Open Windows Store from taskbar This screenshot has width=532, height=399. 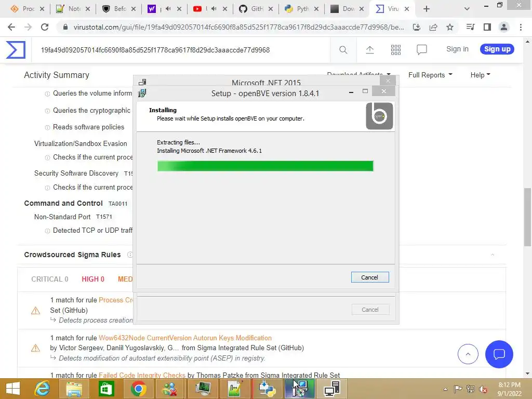[x=106, y=389]
